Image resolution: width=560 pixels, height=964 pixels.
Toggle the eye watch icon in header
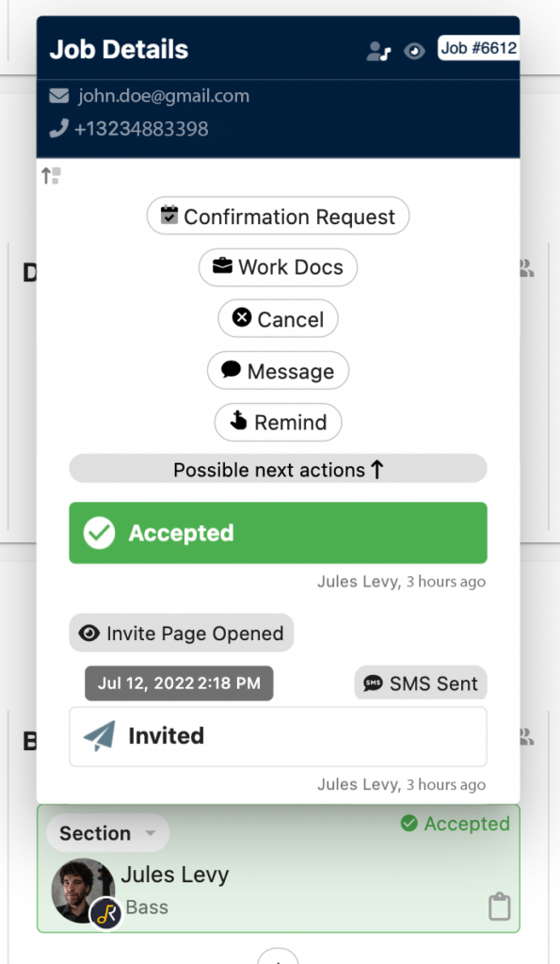coord(414,51)
